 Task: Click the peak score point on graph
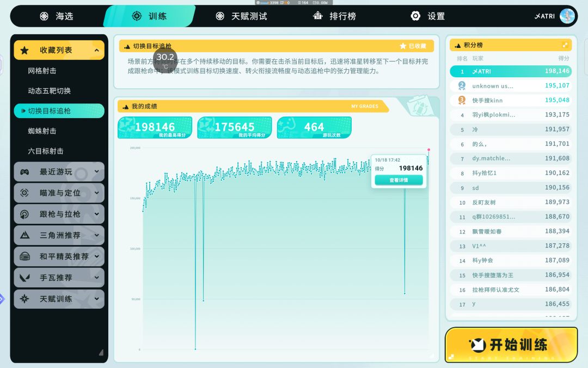click(x=428, y=150)
